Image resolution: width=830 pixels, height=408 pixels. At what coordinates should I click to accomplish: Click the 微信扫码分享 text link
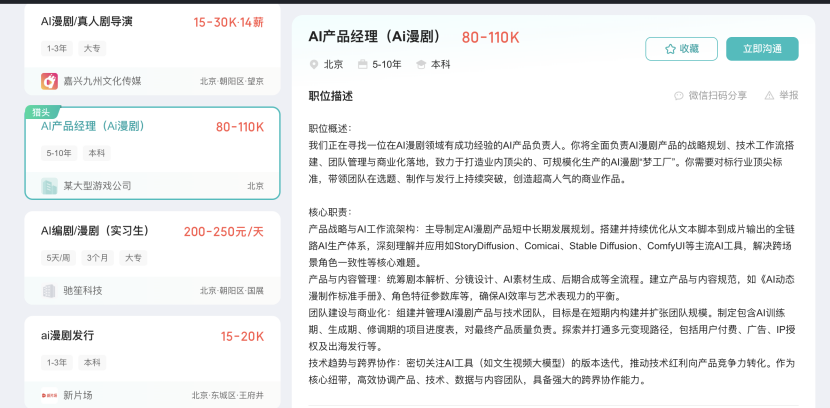[x=717, y=96]
